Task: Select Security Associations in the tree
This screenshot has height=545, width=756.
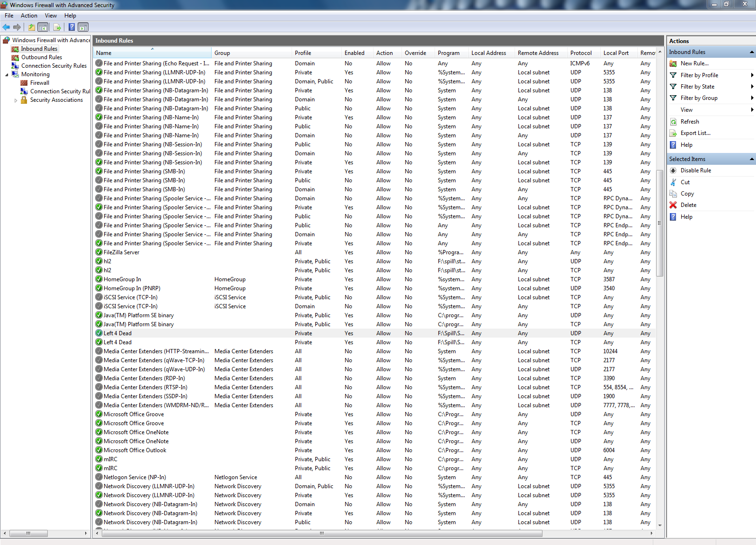Action: pyautogui.click(x=56, y=100)
